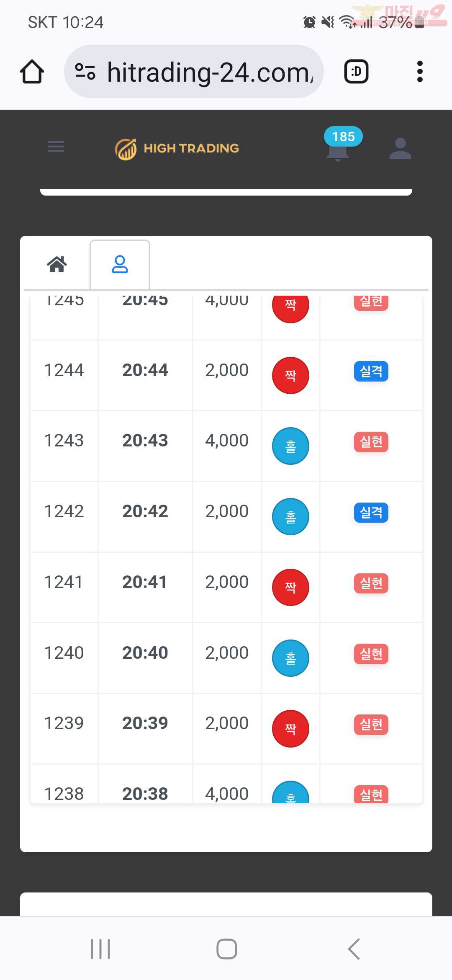This screenshot has height=980, width=452.
Task: Tap the browser home icon
Action: click(x=32, y=72)
